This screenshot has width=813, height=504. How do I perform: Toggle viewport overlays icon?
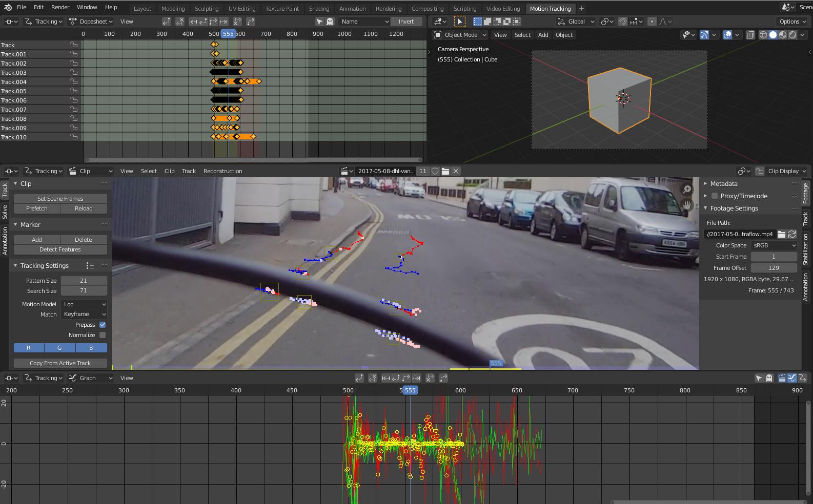tap(727, 35)
